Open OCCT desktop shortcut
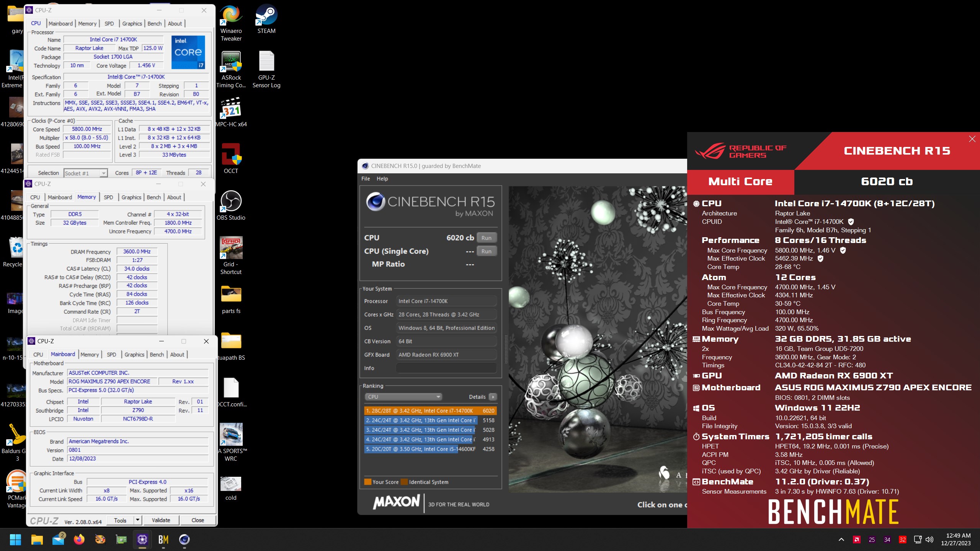Image resolution: width=980 pixels, height=551 pixels. pos(231,159)
